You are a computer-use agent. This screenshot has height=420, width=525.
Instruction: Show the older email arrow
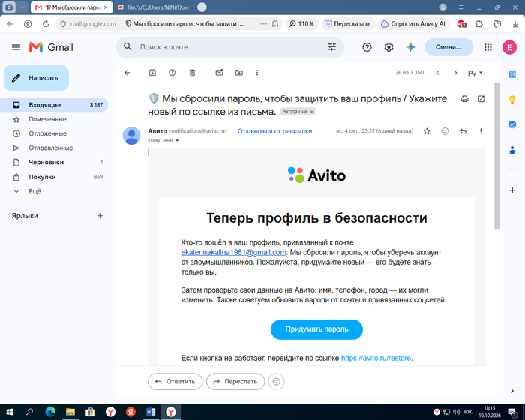pyautogui.click(x=455, y=73)
